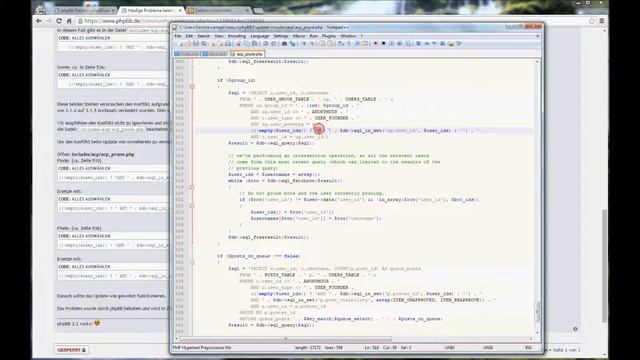Click the Notepad++ vertical scrollbar thumb
Screen dimensions: 640x360
[x=537, y=311]
